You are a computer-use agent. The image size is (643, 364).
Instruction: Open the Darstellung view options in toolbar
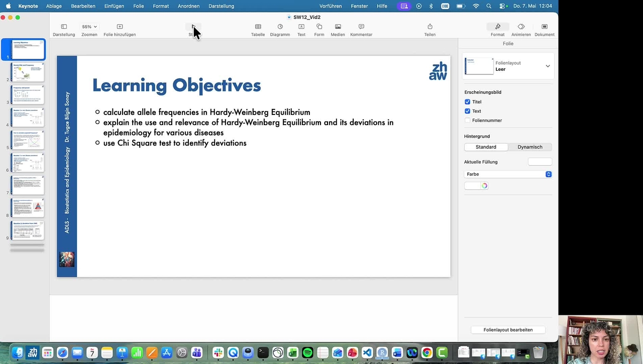tap(64, 30)
